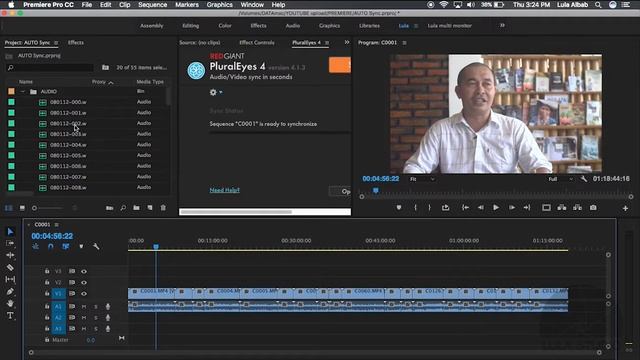Play the Program monitor sequence

tap(496, 208)
